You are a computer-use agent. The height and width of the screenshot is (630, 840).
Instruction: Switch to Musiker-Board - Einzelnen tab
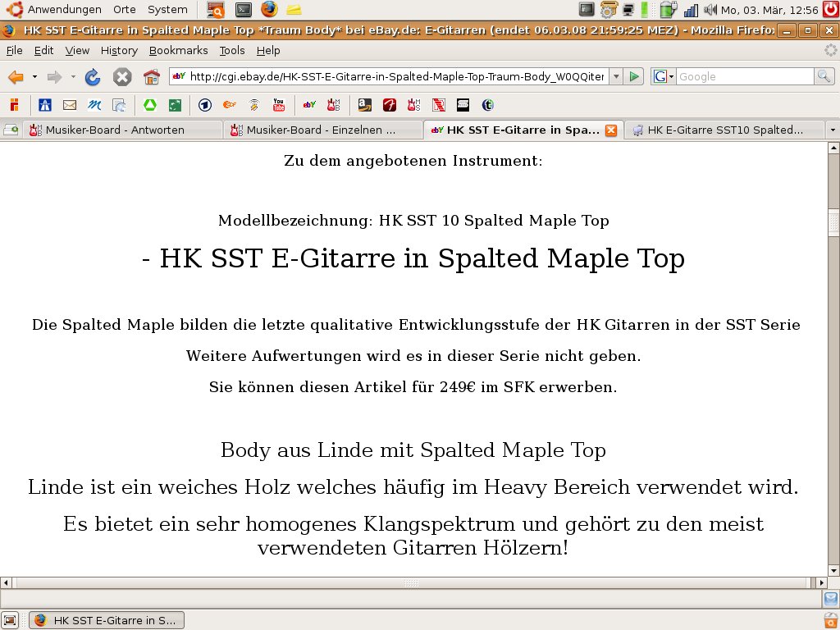323,130
